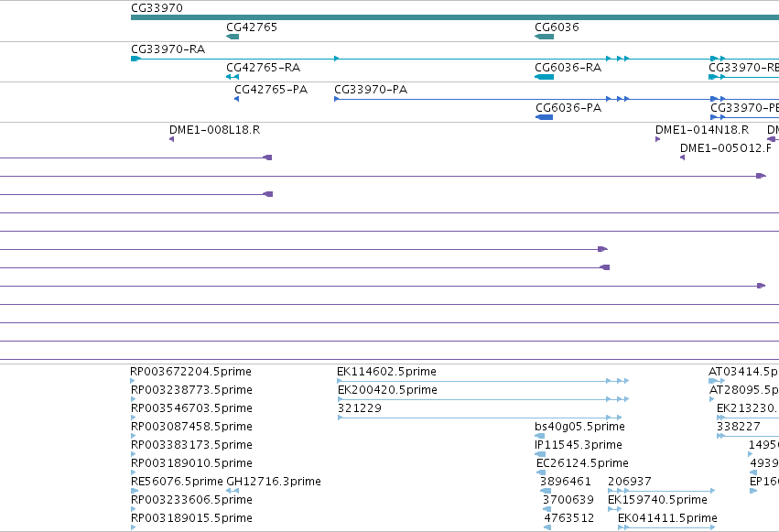Click the 3700639 feature label

(568, 500)
